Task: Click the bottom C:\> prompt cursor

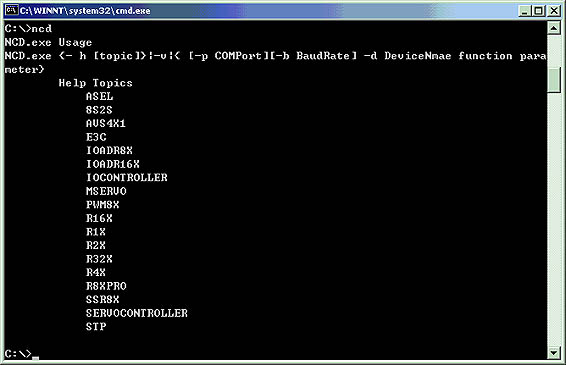Action: 35,358
